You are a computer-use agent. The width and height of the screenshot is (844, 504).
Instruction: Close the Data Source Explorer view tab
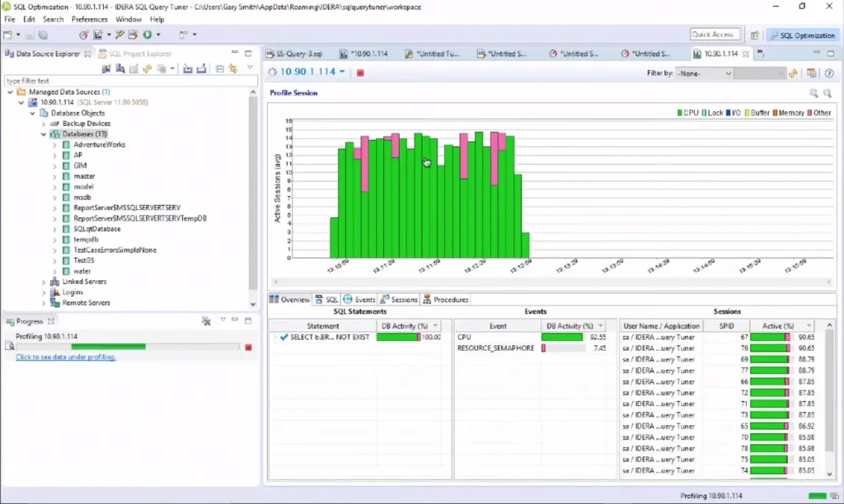coord(87,54)
